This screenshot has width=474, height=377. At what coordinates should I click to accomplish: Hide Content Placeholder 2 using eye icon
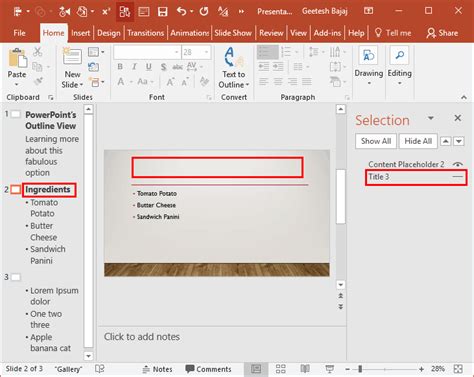tap(458, 164)
